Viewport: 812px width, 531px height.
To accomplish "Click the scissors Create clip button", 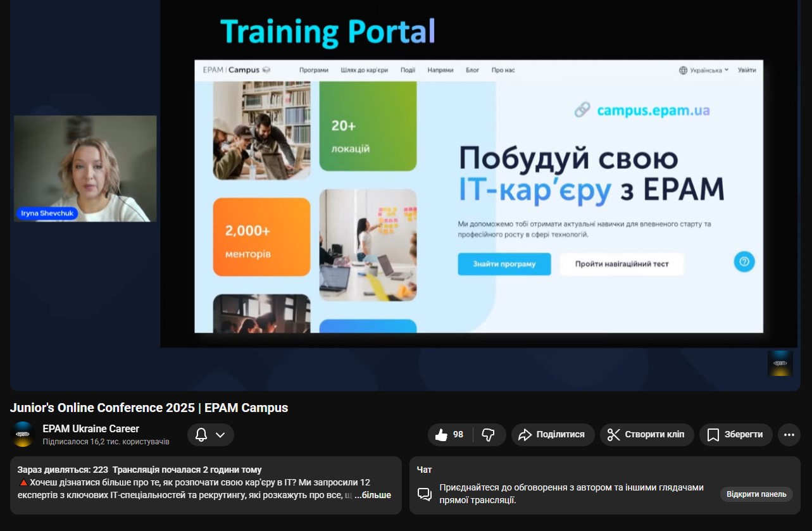I will (x=646, y=435).
